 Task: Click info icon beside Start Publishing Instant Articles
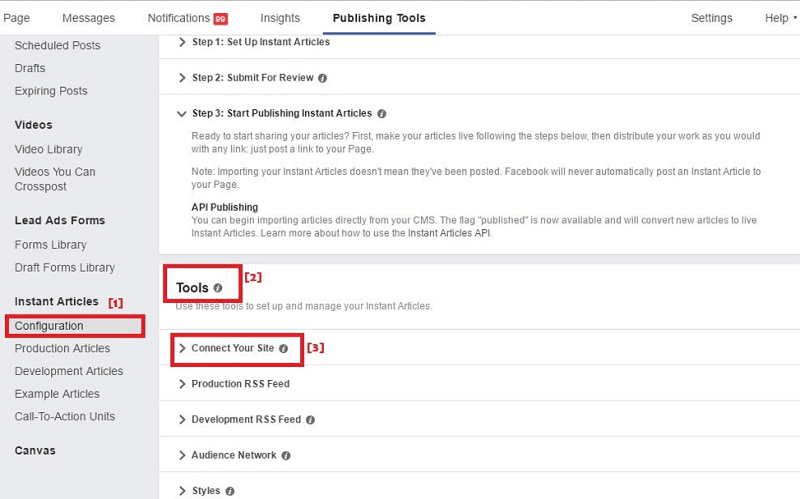coord(382,114)
